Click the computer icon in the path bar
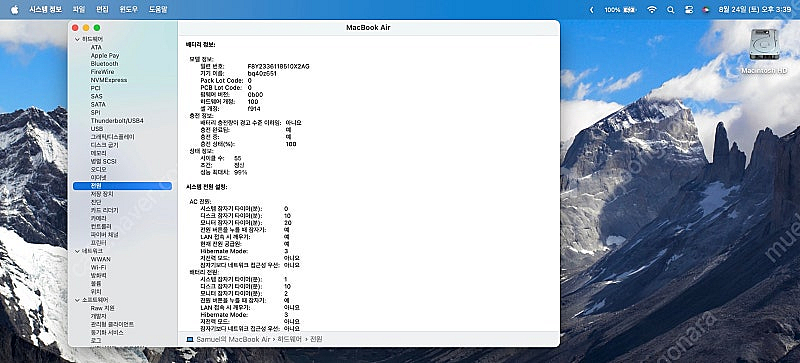Viewport: 800px width, 363px height. (x=190, y=340)
